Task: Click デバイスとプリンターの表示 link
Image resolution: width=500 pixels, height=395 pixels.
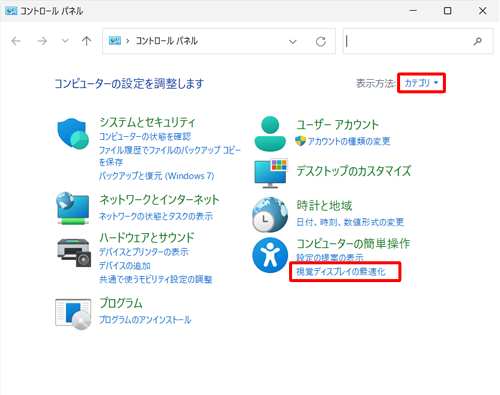Action: [x=144, y=252]
